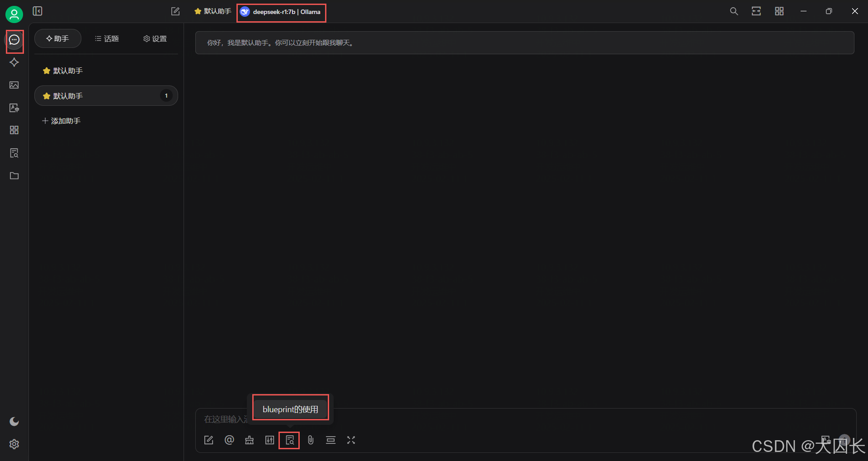Search messages with magnifier icon
868x461 pixels.
pos(734,11)
